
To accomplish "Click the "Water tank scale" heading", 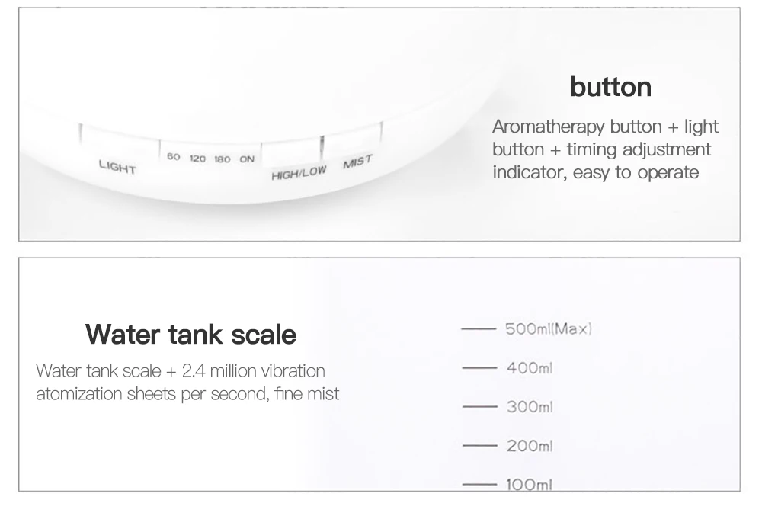I will [190, 335].
